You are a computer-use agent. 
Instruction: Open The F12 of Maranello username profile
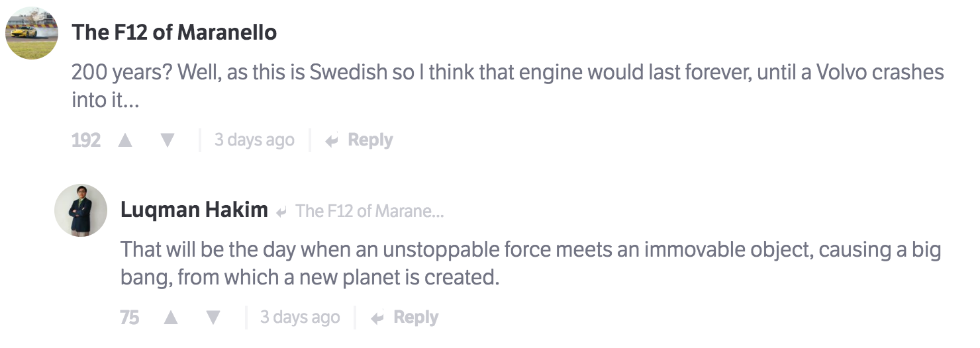[x=174, y=32]
